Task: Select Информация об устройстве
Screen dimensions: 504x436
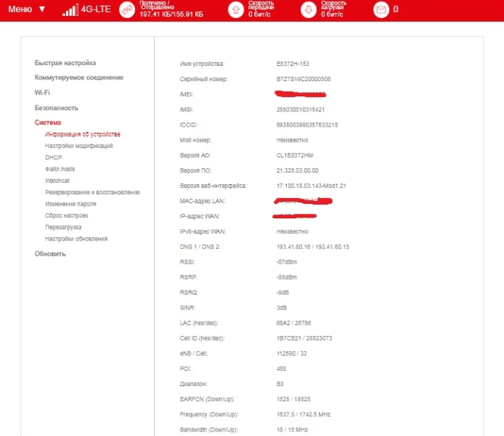Action: click(x=83, y=134)
